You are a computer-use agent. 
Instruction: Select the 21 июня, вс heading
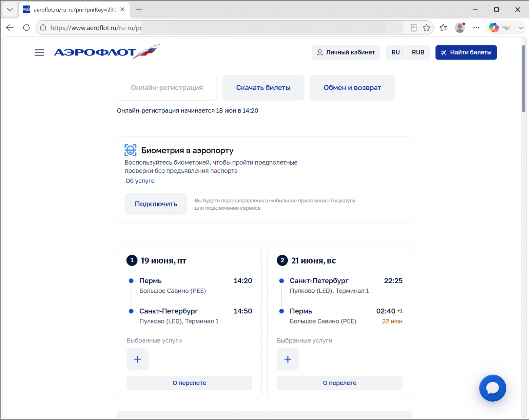[314, 260]
